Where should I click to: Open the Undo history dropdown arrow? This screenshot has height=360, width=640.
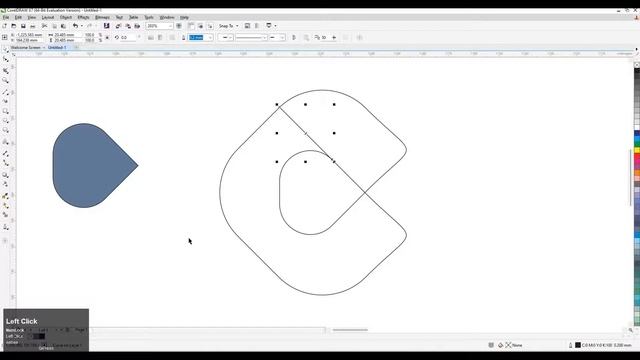click(82, 26)
